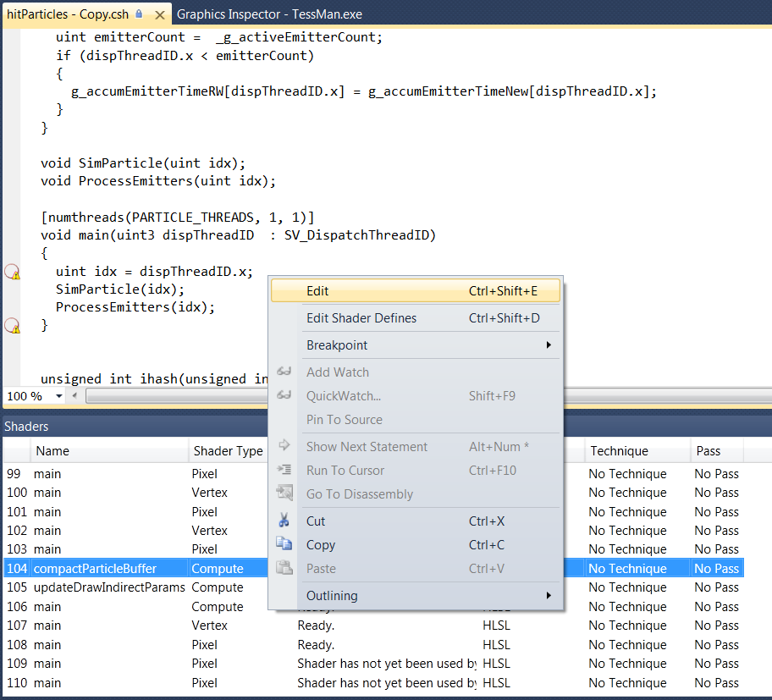
Task: Click the '[numthreads(PARTICLE_THREADS, 1, 1)]' line
Action: click(x=177, y=217)
